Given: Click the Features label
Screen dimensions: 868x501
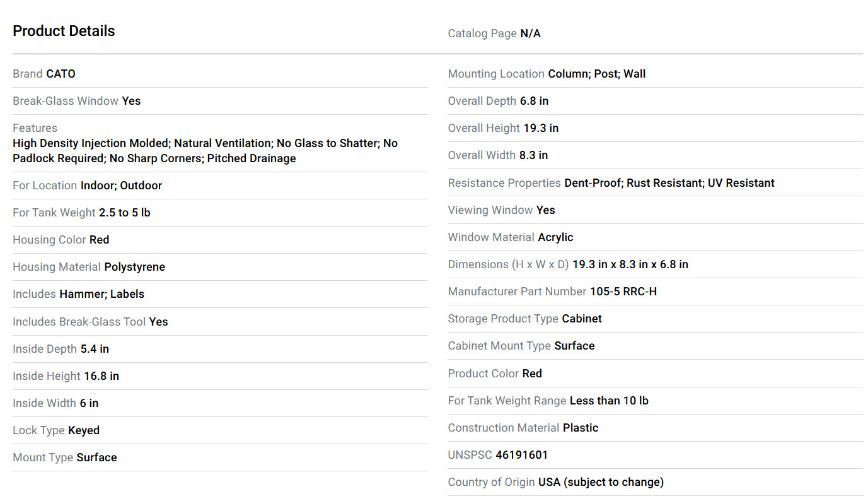Looking at the screenshot, I should (x=35, y=128).
